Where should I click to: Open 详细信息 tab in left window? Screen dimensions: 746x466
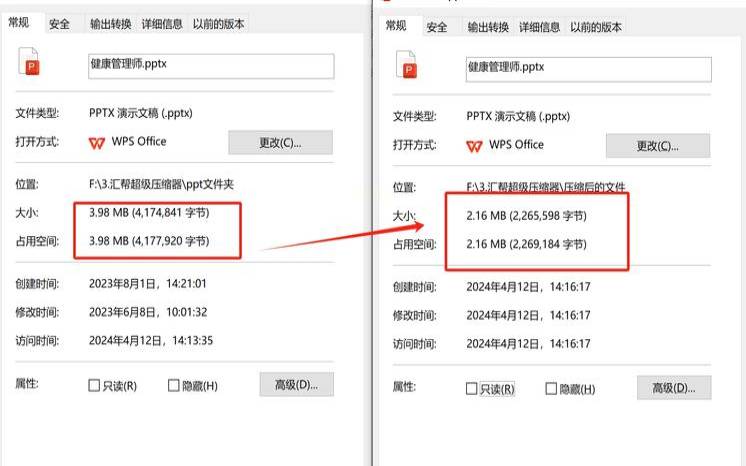coord(162,24)
